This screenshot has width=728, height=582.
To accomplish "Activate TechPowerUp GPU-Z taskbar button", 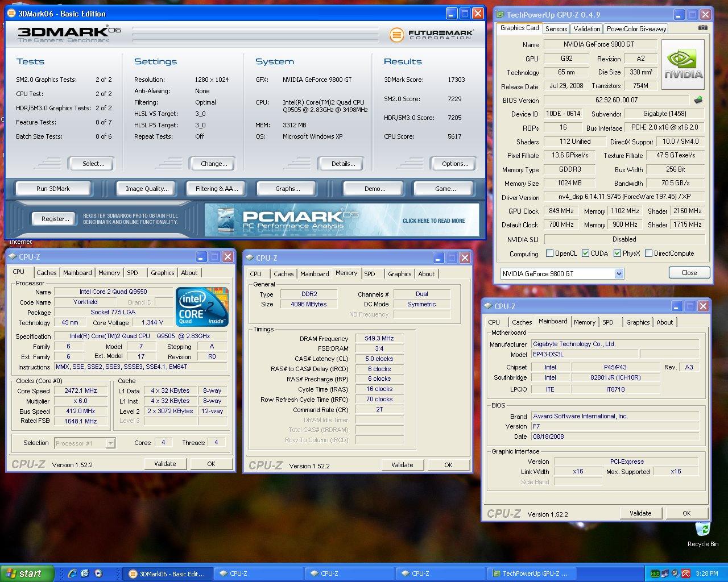I will (531, 573).
